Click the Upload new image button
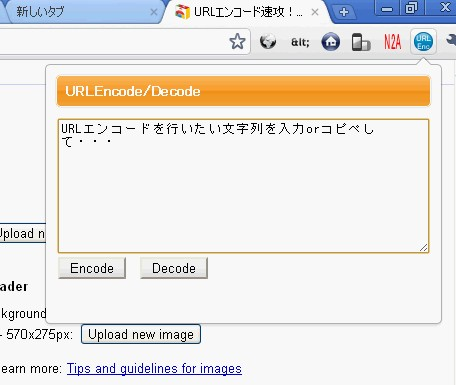Image resolution: width=456 pixels, height=385 pixels. [x=141, y=334]
